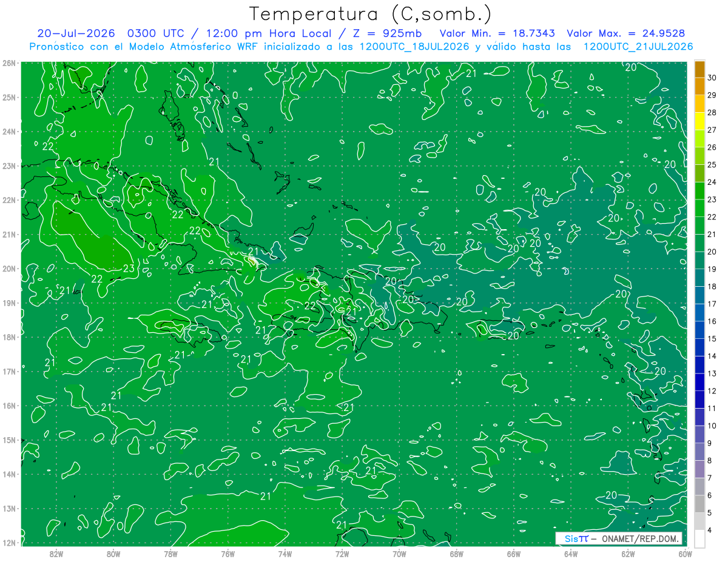The image size is (728, 562).
Task: Click the 72W longitude axis label
Action: pos(342,554)
